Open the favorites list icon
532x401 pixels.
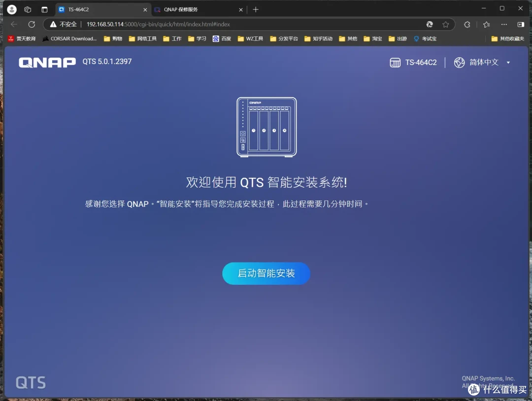coord(486,25)
